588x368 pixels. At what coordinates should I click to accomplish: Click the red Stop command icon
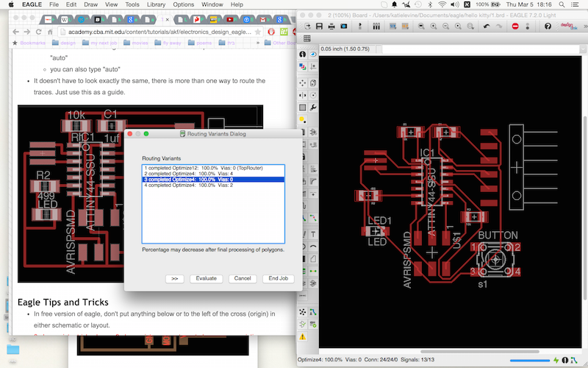pyautogui.click(x=515, y=26)
